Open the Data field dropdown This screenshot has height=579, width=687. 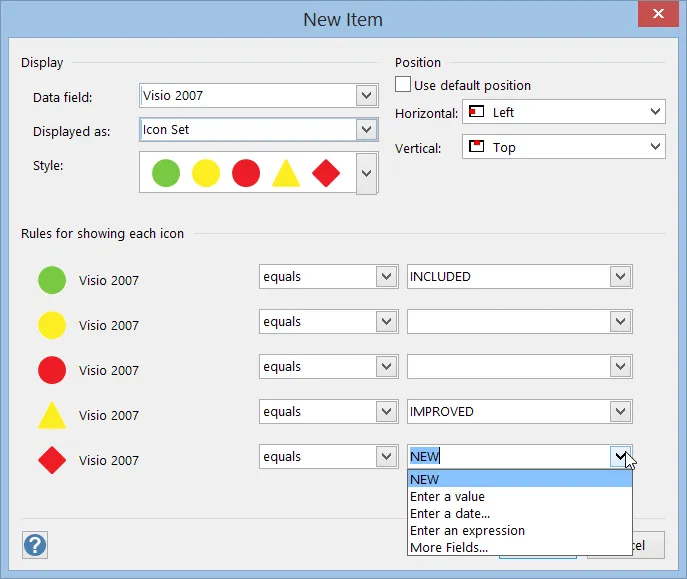[367, 95]
